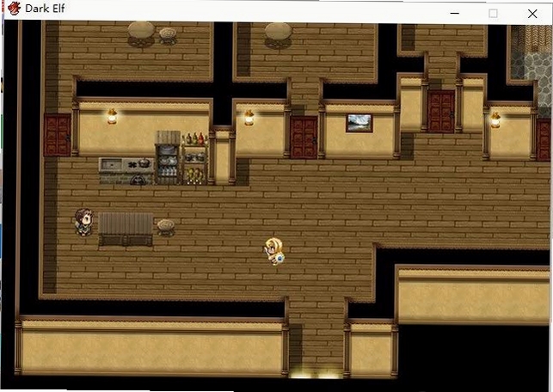The height and width of the screenshot is (392, 553).
Task: Click the framed landscape painting on wall
Action: [359, 123]
